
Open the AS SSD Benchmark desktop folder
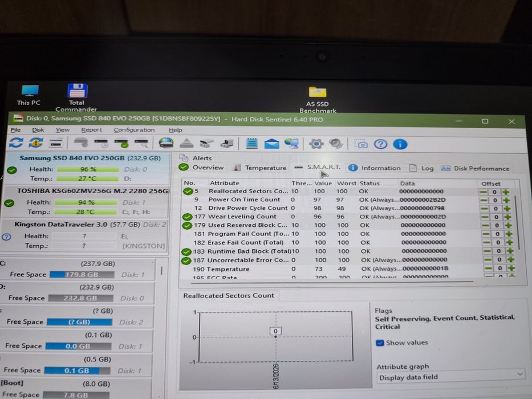pos(318,100)
